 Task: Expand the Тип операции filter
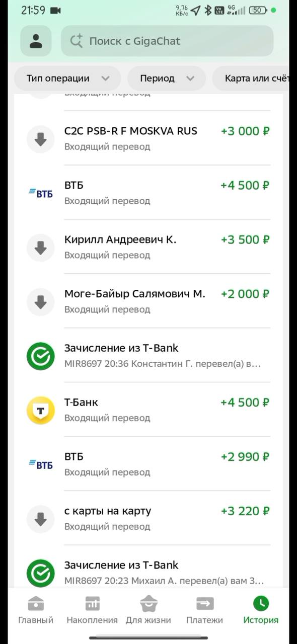click(x=67, y=78)
